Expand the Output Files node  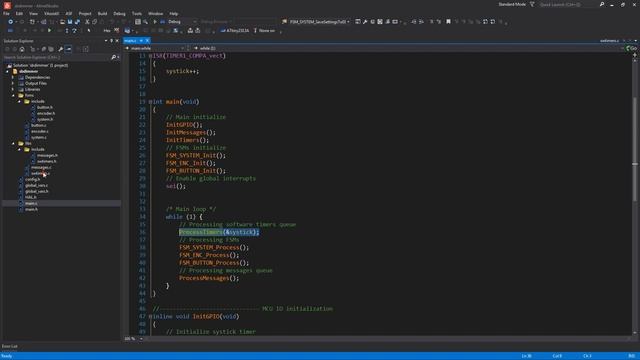[13, 83]
